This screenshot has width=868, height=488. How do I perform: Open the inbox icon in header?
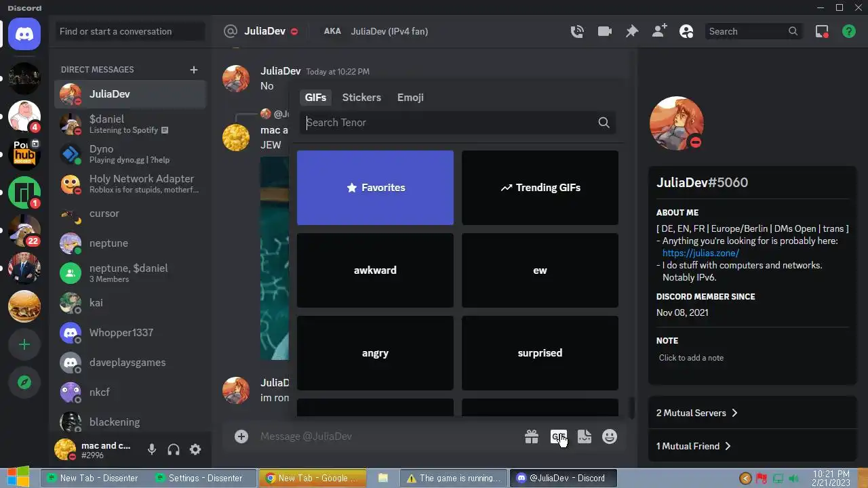point(822,31)
